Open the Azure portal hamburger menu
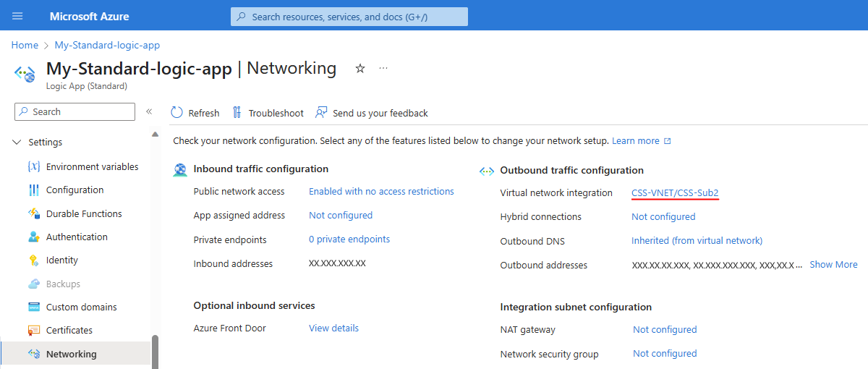The height and width of the screenshot is (369, 868). coord(18,16)
